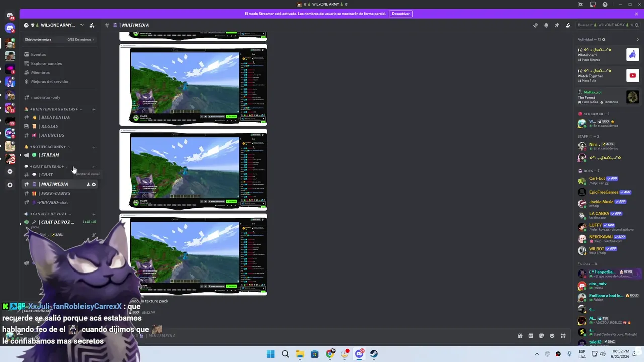Add channel plus in BIENVENIDA & REGLAS category

click(94, 109)
